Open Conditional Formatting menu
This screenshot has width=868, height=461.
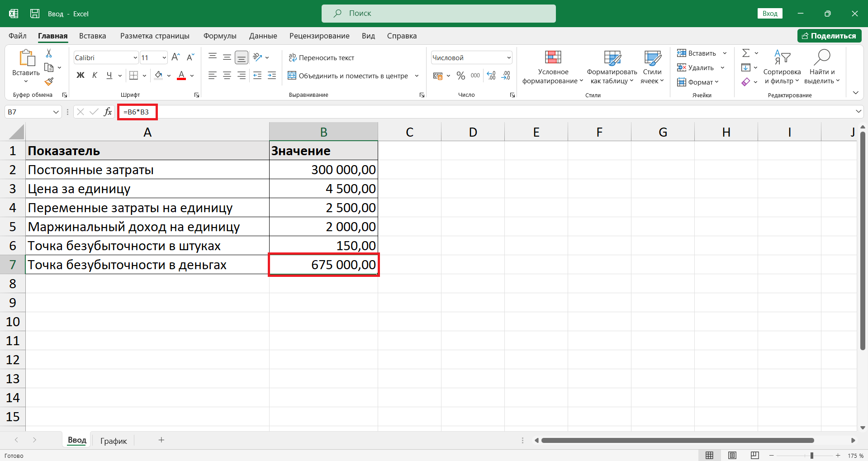tap(553, 67)
